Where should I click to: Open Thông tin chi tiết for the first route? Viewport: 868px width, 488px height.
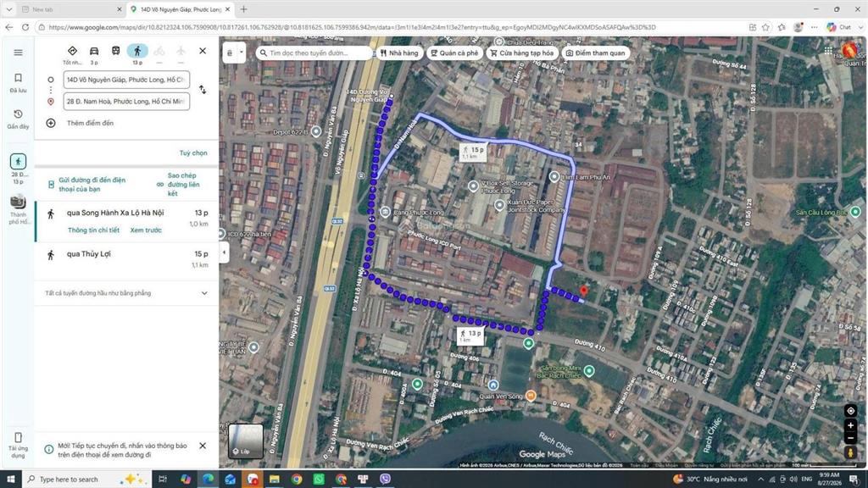pos(93,230)
